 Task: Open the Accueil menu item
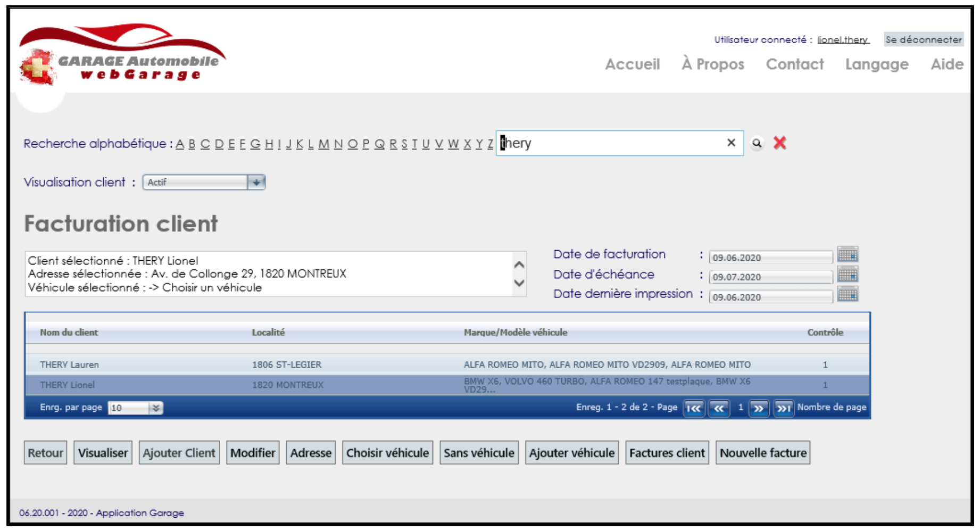(x=632, y=64)
